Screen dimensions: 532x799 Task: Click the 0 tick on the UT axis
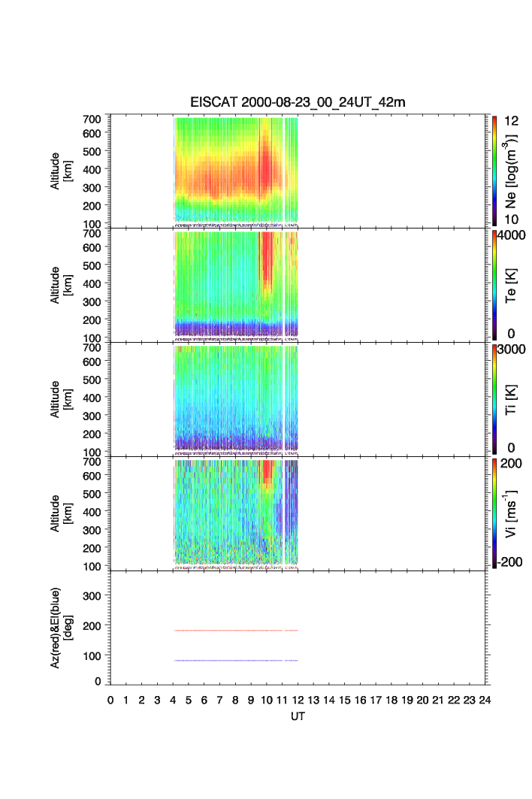coord(110,700)
